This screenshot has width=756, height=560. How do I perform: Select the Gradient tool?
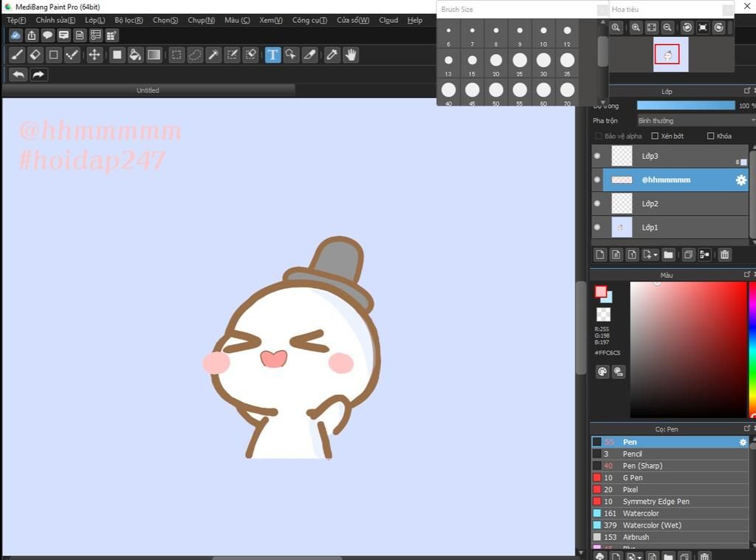pyautogui.click(x=154, y=55)
